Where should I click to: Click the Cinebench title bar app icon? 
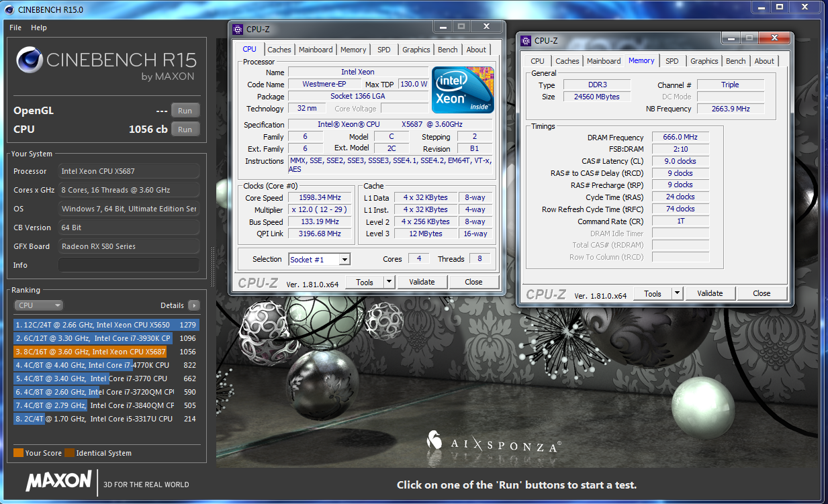coord(10,9)
